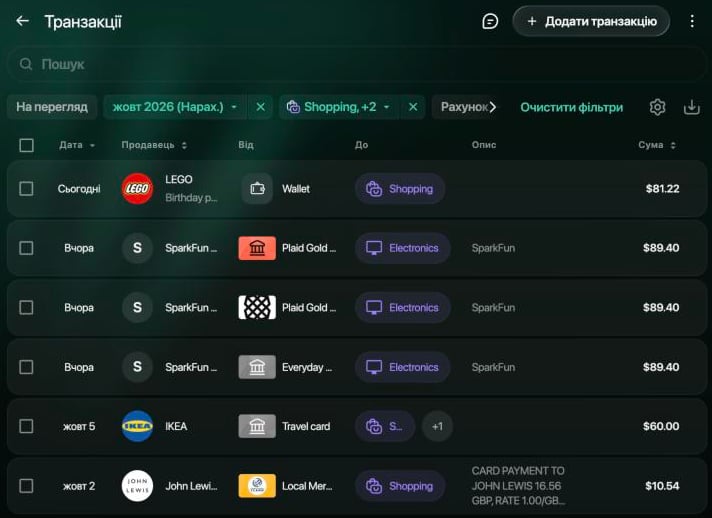
Task: Open the chat bubble icon
Action: coord(490,21)
